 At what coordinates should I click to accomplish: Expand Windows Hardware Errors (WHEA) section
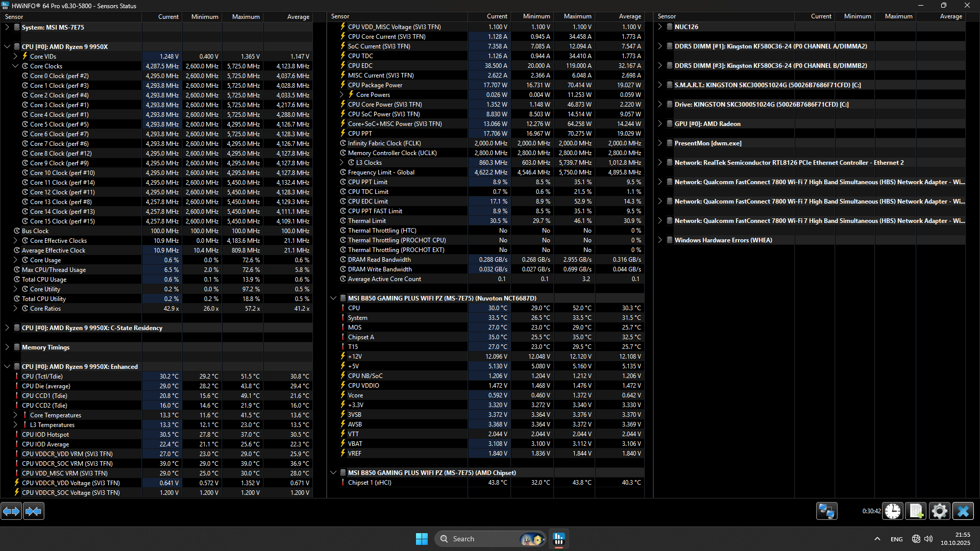click(x=660, y=240)
